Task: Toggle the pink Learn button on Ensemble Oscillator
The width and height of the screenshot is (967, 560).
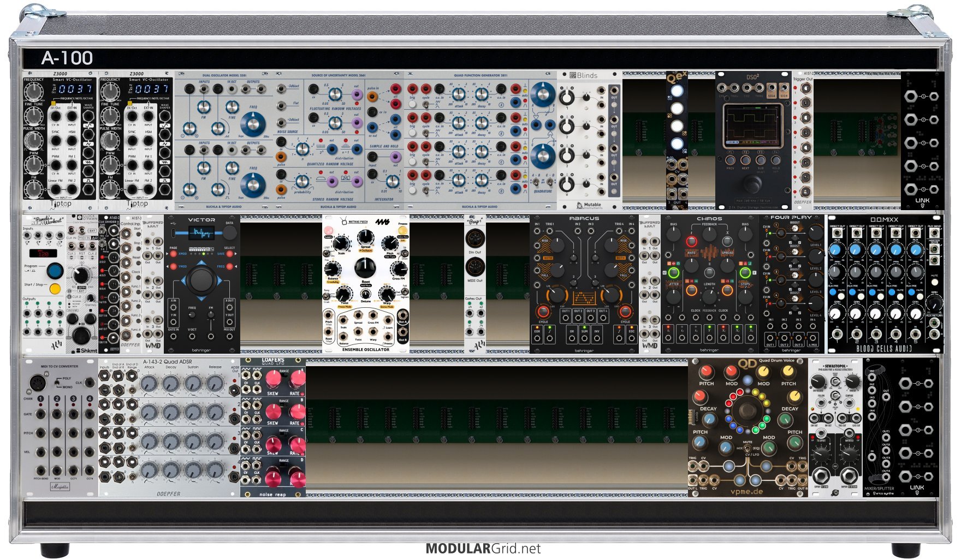Action: 329,231
